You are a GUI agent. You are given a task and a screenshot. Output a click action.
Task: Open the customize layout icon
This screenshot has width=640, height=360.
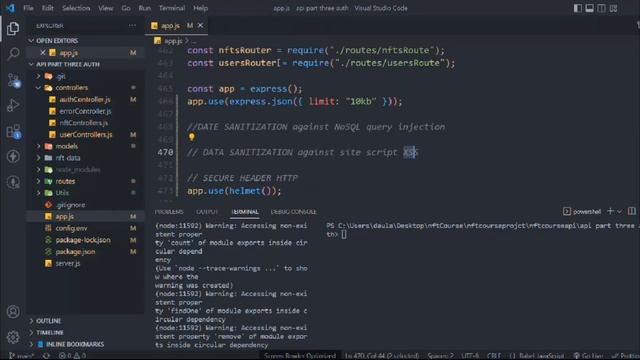pos(613,8)
